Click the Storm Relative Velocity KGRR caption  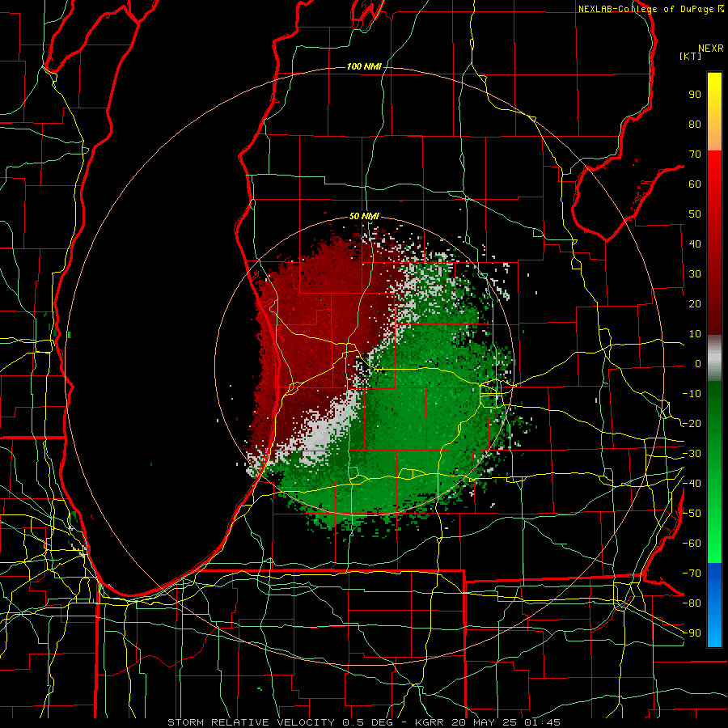pos(363,722)
